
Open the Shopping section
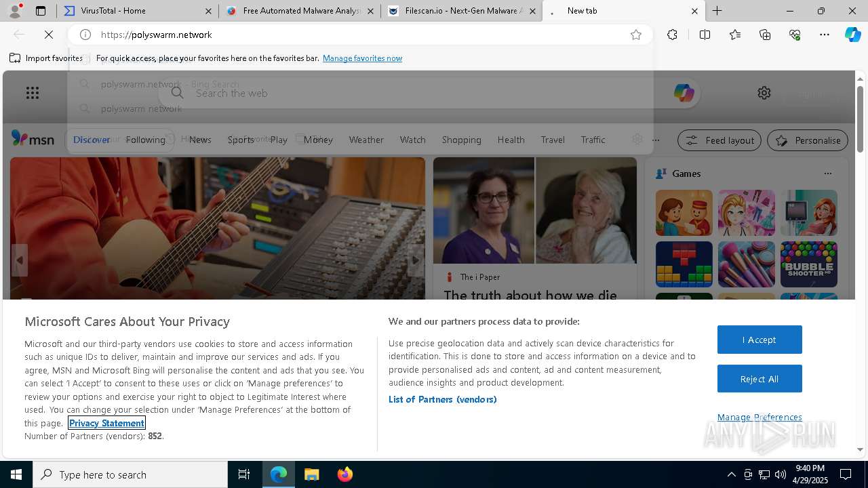click(461, 140)
